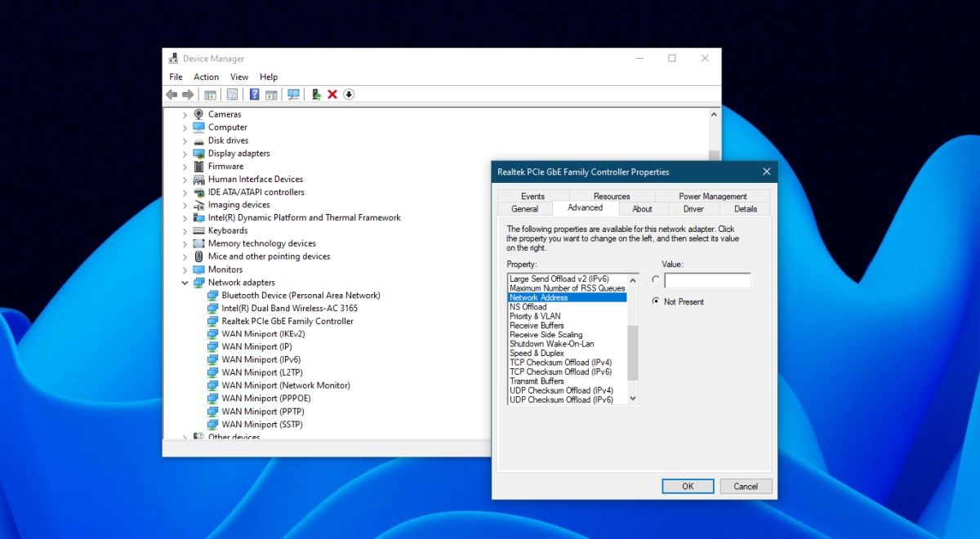980x539 pixels.
Task: Click the Properties toolbar icon
Action: (x=232, y=95)
